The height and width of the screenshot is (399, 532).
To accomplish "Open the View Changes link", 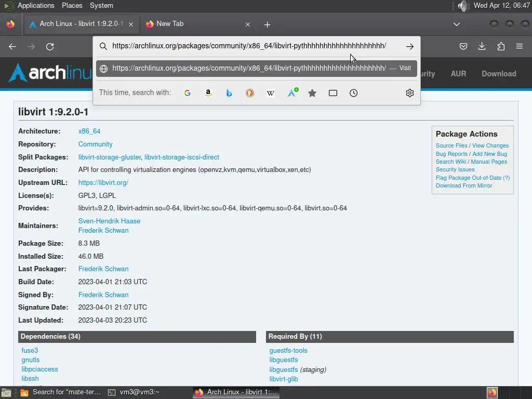I will click(490, 145).
